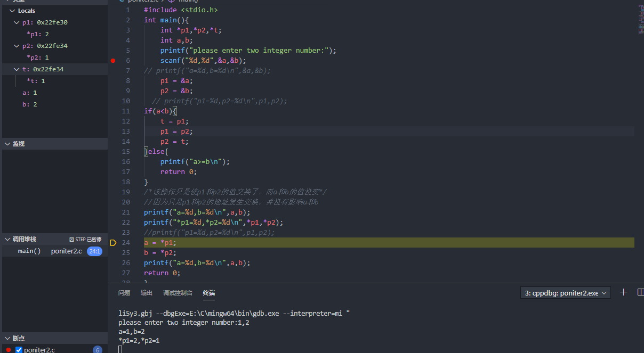Image resolution: width=644 pixels, height=353 pixels.
Task: Click the red breakpoint dot in breakpoints list
Action: (9, 350)
